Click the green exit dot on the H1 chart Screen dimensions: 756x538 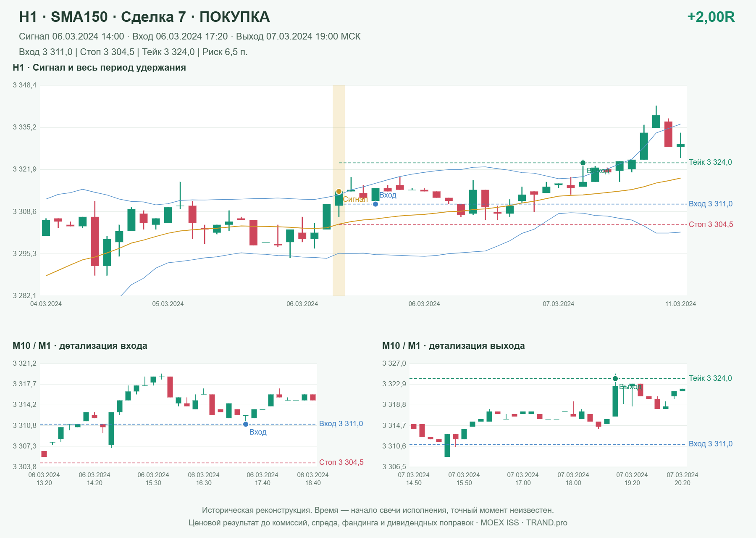[583, 163]
